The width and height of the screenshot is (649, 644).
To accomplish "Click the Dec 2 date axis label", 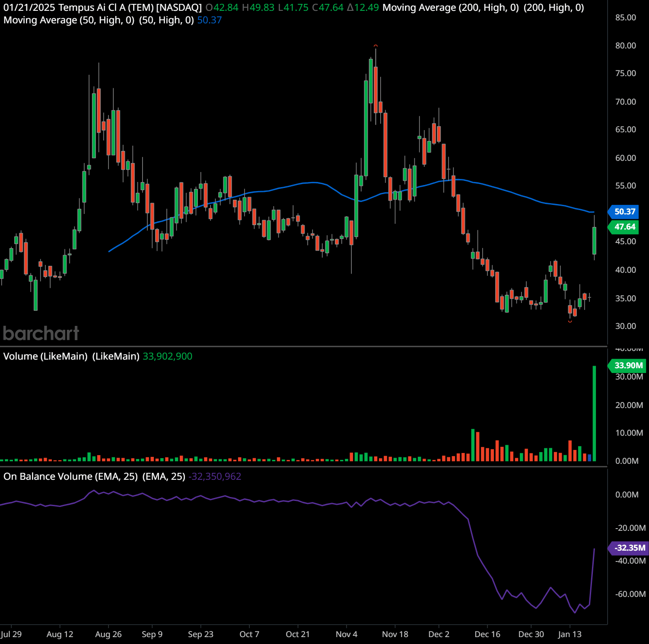I will (439, 634).
